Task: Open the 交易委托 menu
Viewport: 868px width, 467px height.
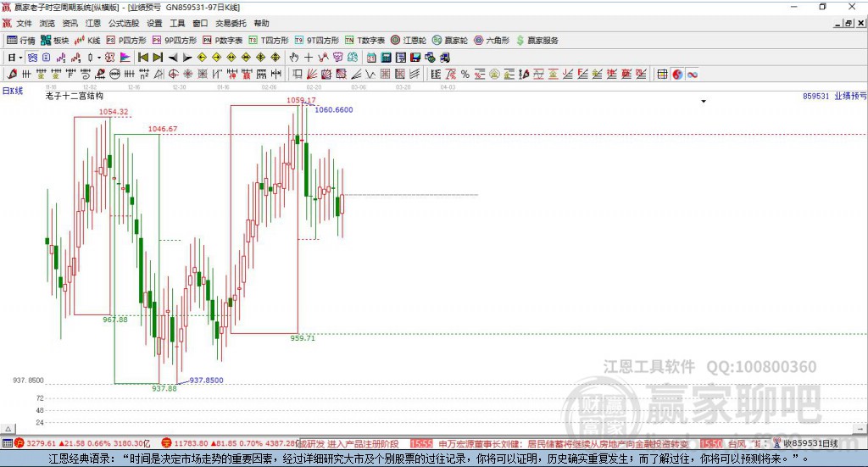Action: pyautogui.click(x=231, y=23)
